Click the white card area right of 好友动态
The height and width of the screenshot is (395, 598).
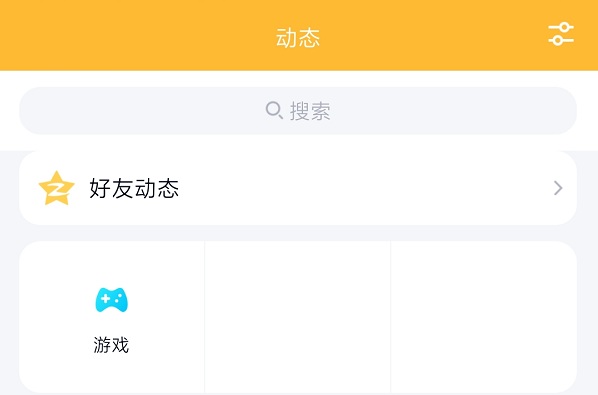[x=362, y=188]
